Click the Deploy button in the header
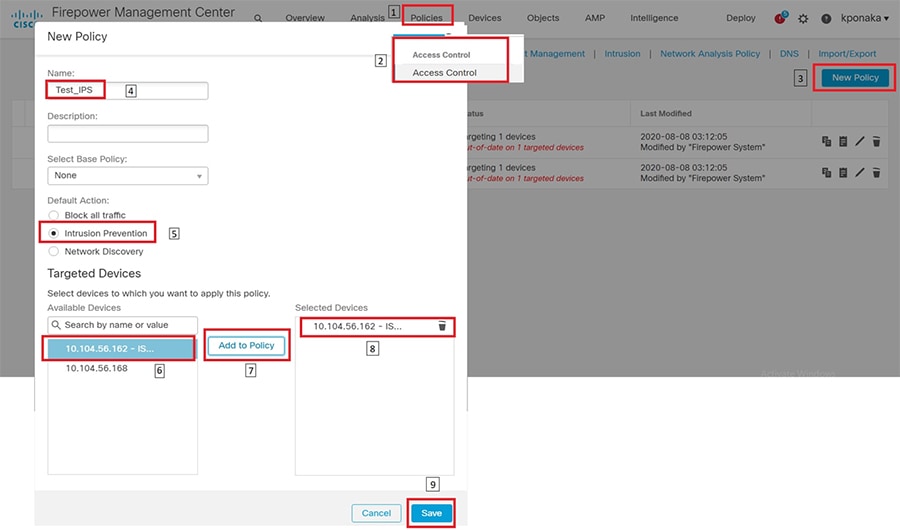Viewport: 900px width, 530px height. 740,18
